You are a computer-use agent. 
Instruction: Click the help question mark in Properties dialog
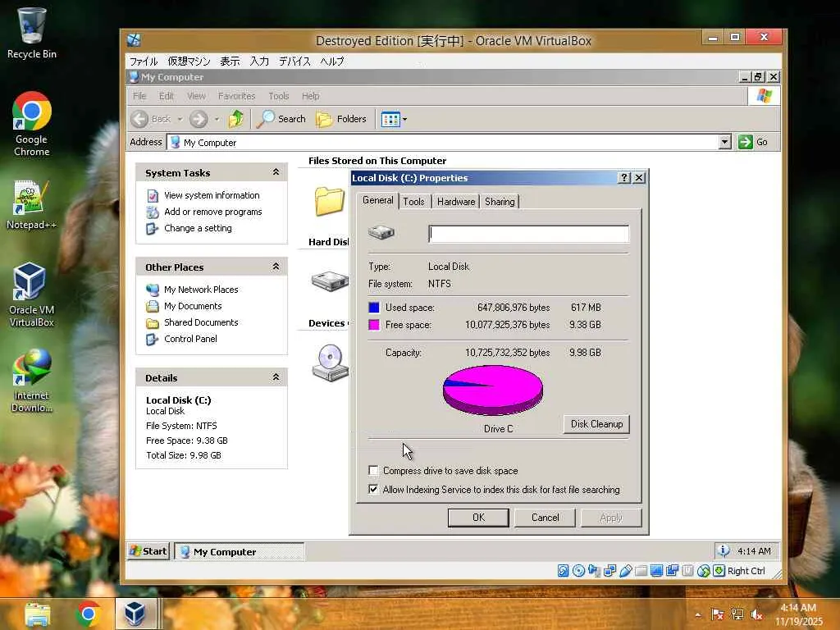coord(624,178)
